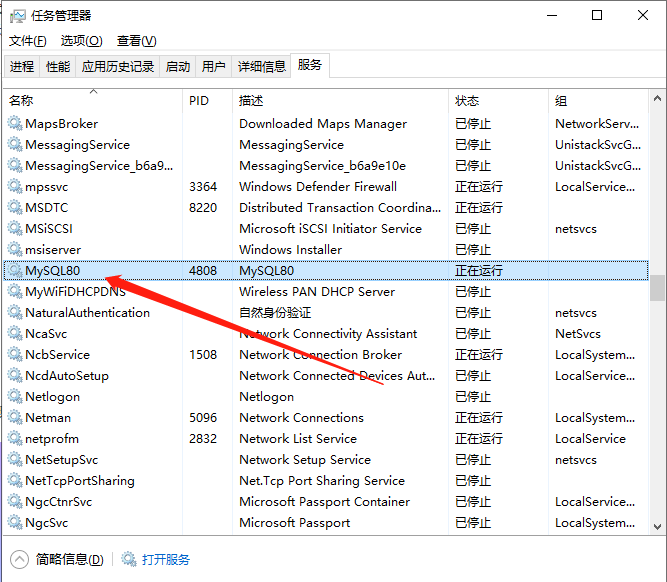Click the Net.Tcp Port Sharing Service description
667x582 pixels.
(322, 481)
